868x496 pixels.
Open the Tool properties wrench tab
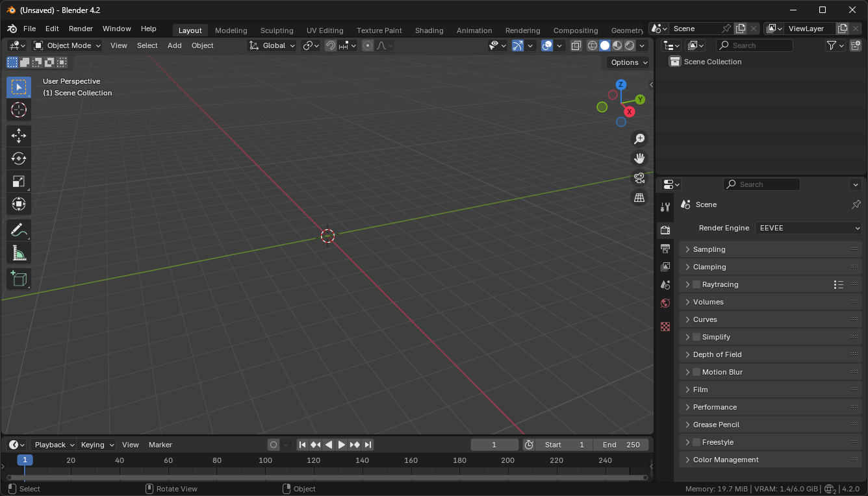pyautogui.click(x=665, y=207)
